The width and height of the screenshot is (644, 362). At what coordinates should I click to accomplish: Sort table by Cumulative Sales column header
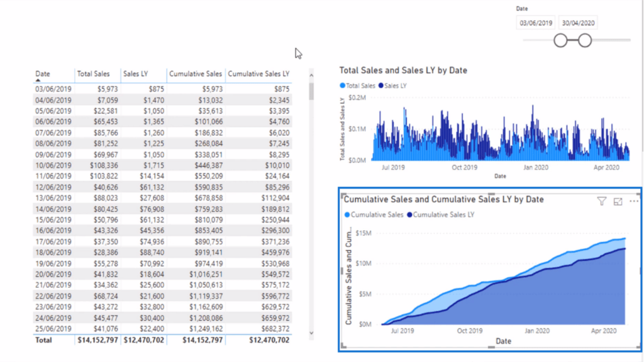[x=196, y=74]
